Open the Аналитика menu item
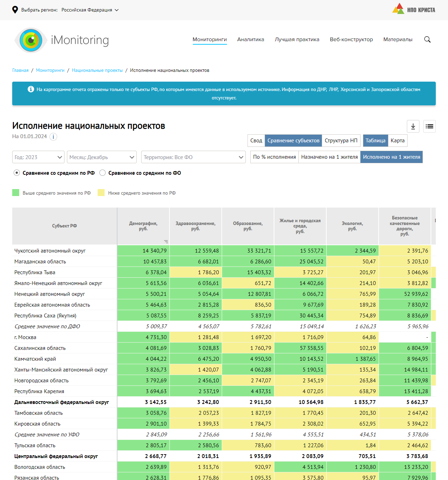 tap(251, 39)
